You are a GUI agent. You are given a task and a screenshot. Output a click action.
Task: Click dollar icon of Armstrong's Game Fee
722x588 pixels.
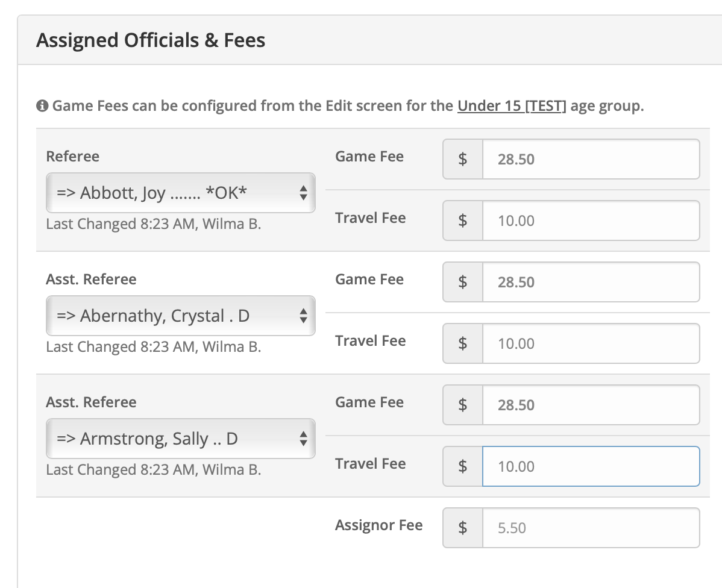coord(462,405)
